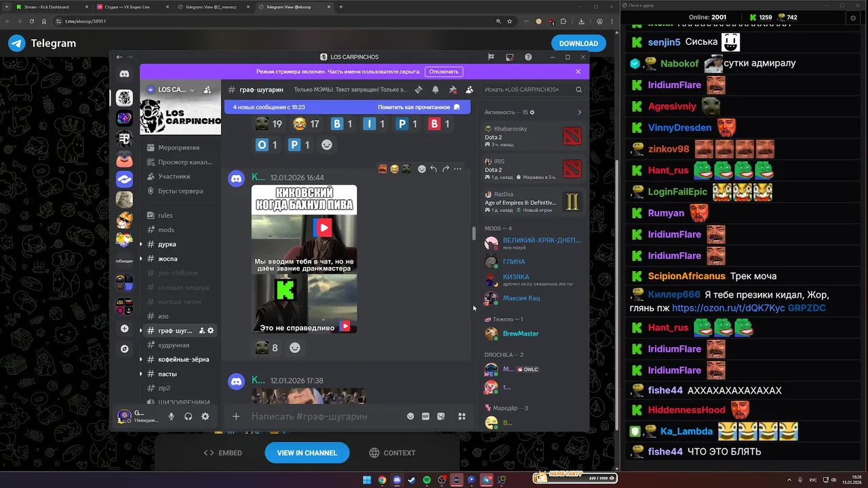Open apps launcher icon in message bar
Viewport: 868px width, 488px height.
click(x=462, y=416)
